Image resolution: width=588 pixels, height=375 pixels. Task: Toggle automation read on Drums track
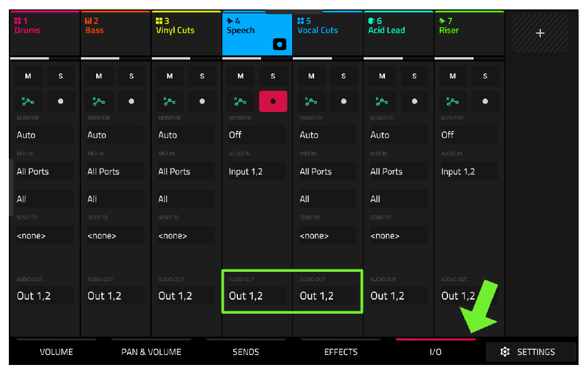(28, 101)
